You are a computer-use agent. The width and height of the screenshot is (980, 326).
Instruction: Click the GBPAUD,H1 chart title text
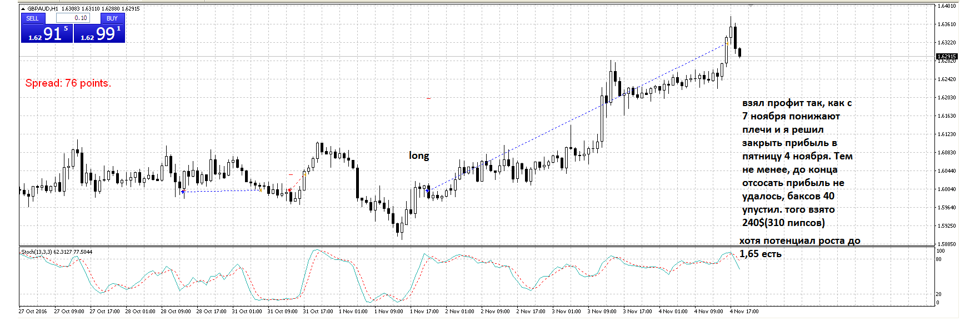pos(42,9)
